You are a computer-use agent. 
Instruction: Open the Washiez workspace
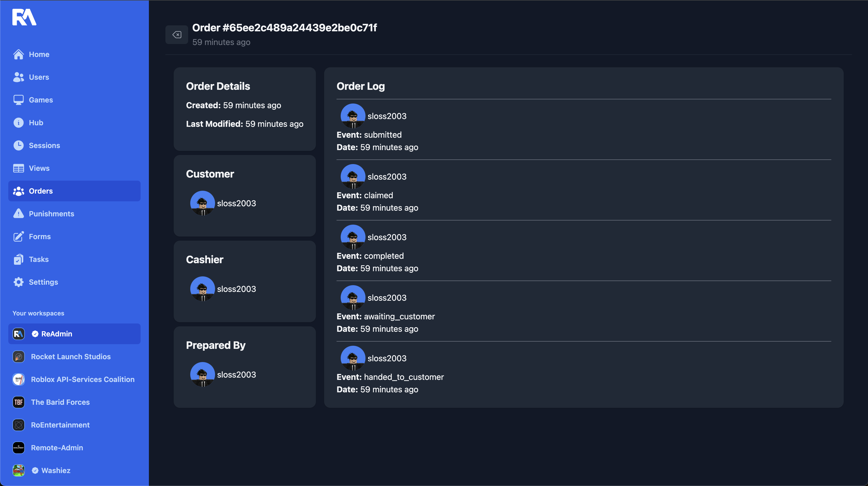(x=56, y=470)
